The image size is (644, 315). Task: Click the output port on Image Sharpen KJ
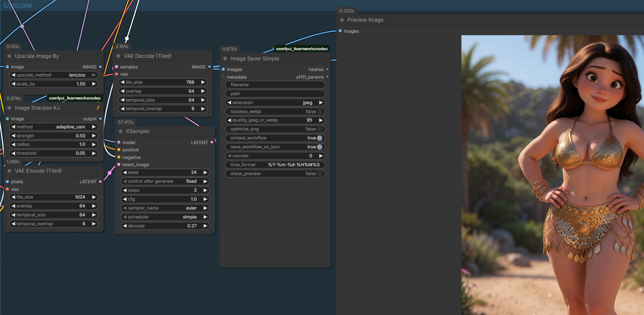100,119
